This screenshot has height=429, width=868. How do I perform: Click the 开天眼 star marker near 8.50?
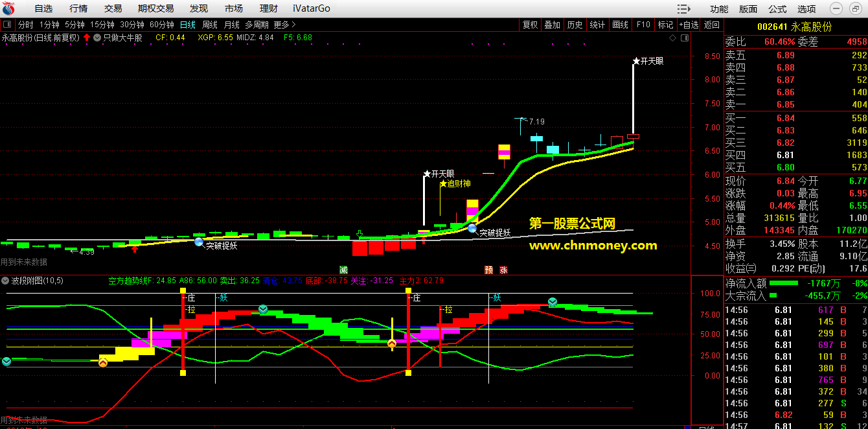click(x=637, y=61)
